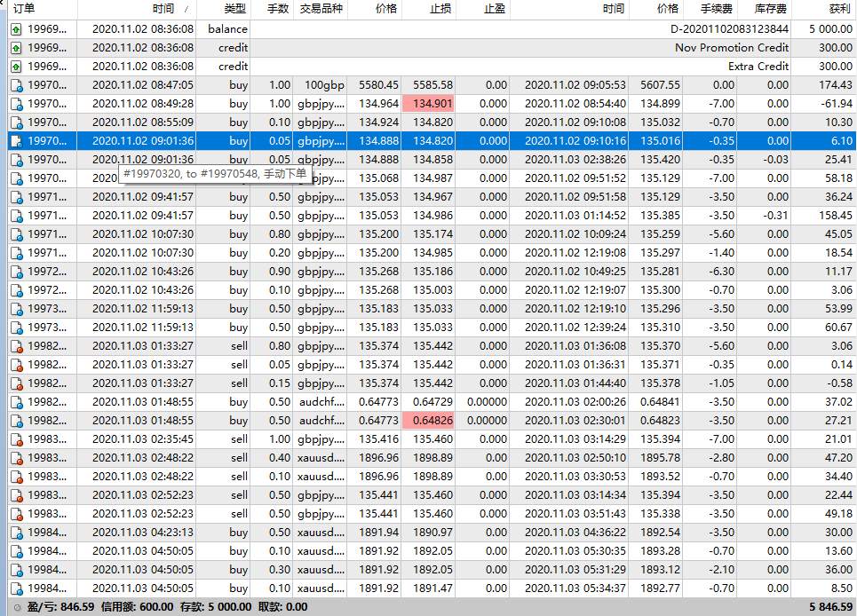Click the 交易品种 column header
The image size is (857, 616).
pyautogui.click(x=321, y=9)
